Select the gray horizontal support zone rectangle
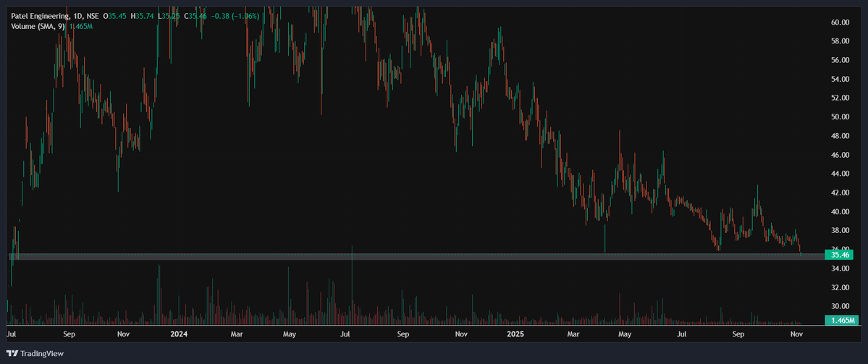The width and height of the screenshot is (868, 364). pyautogui.click(x=416, y=256)
